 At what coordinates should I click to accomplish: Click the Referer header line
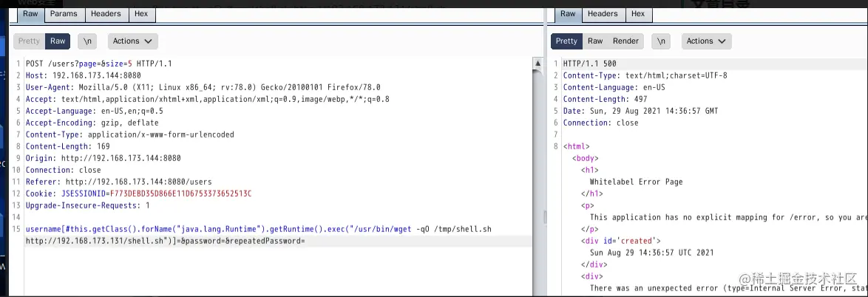(118, 182)
